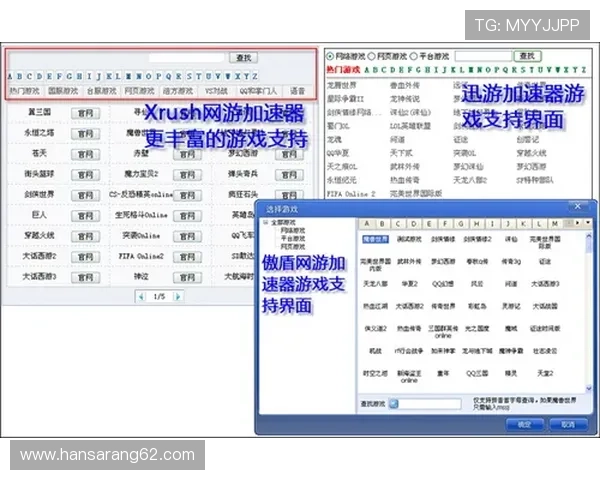Go to next page in Xrush pagination
600x480 pixels.
click(x=178, y=297)
